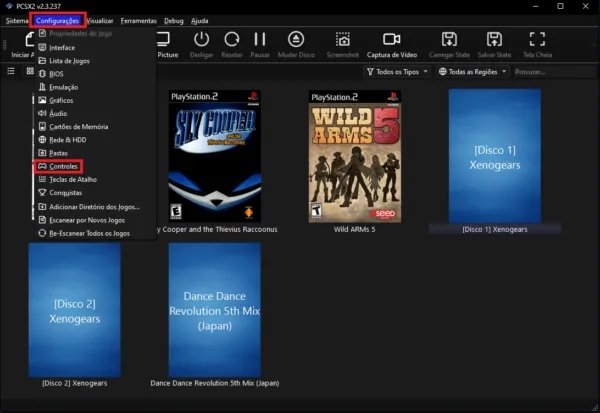
Task: Click the Rede & HDD globe icon
Action: pos(42,140)
